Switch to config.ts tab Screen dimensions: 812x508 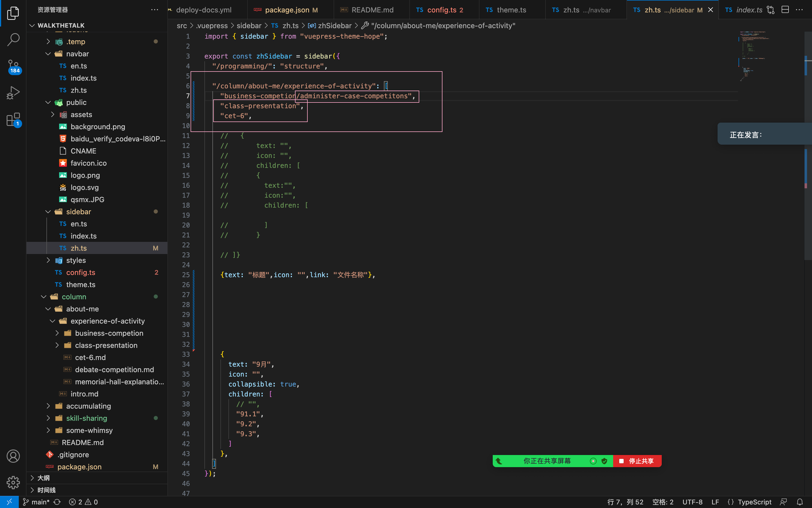(x=444, y=10)
